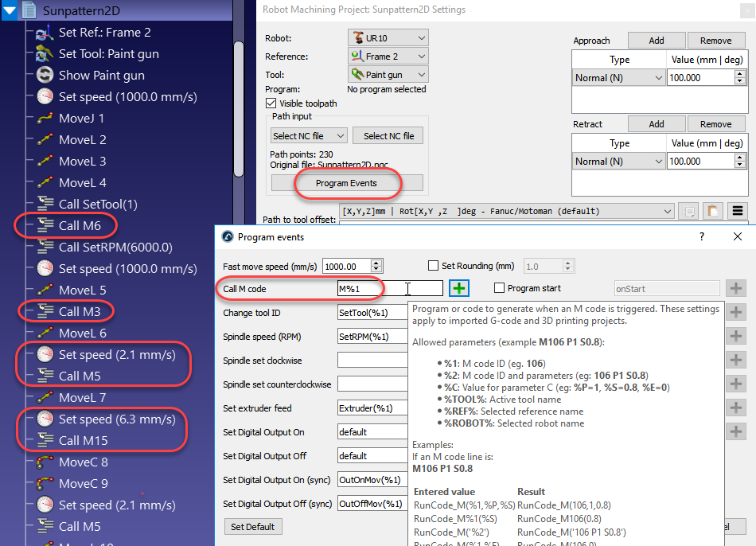Click the Show Paint gun icon
The height and width of the screenshot is (546, 756).
pos(45,76)
